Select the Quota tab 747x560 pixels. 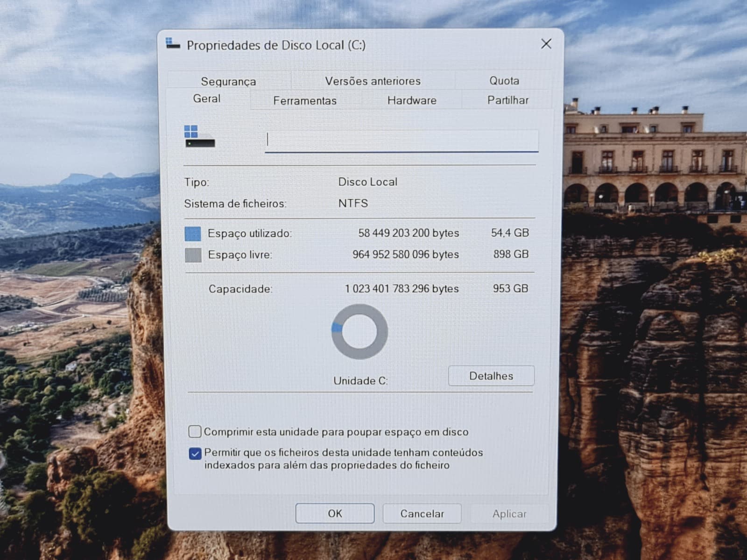pos(504,80)
